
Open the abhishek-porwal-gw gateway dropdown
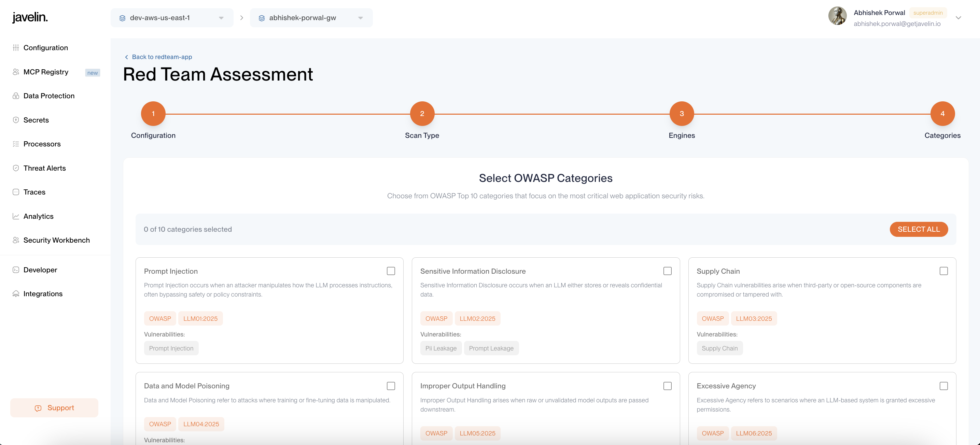tap(311, 18)
